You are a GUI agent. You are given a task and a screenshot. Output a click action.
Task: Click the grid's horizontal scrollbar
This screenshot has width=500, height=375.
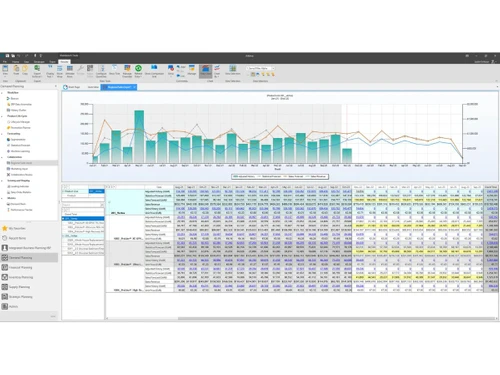point(337,318)
